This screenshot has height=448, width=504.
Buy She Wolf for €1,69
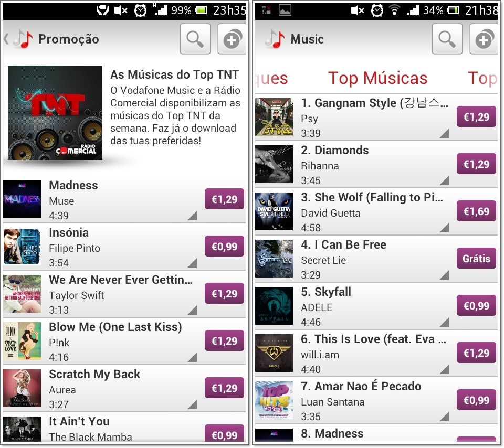[x=476, y=211]
